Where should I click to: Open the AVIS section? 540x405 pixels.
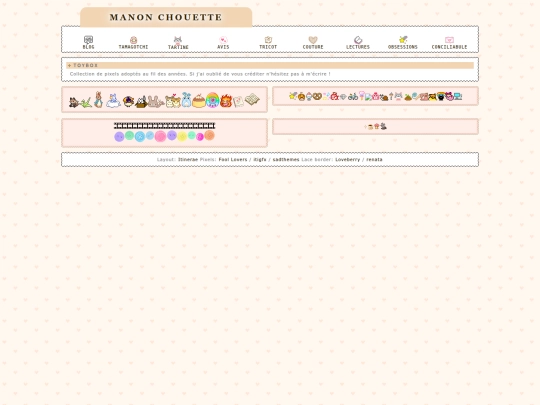coord(223,43)
